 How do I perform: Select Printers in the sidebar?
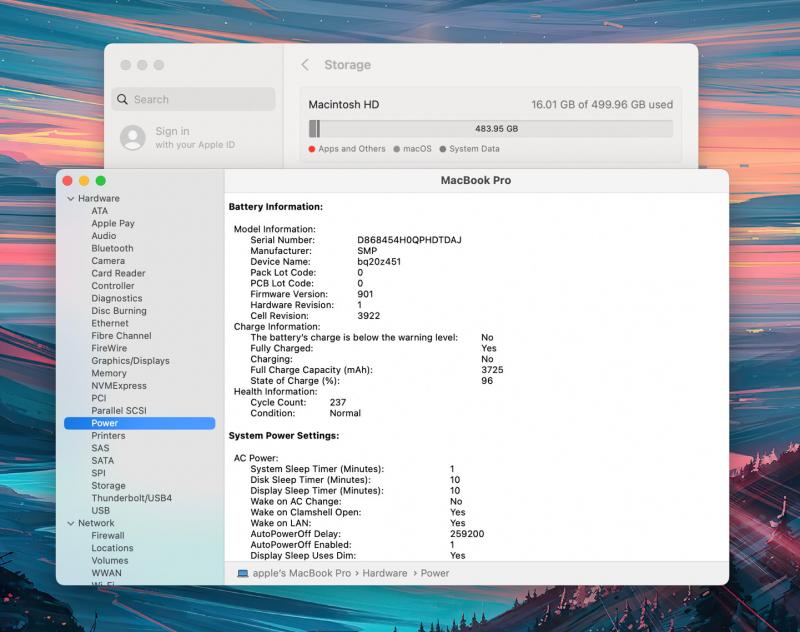point(108,436)
